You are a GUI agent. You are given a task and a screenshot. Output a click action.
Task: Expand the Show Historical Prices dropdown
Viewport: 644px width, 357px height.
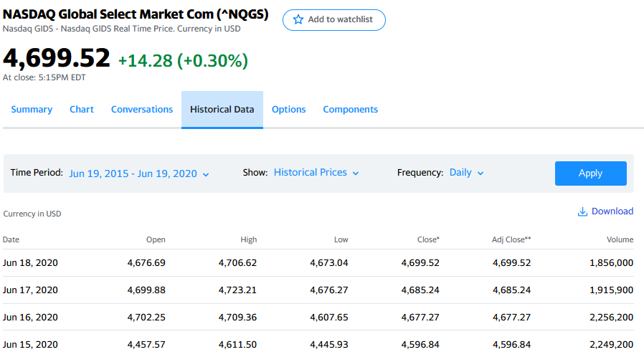click(316, 173)
